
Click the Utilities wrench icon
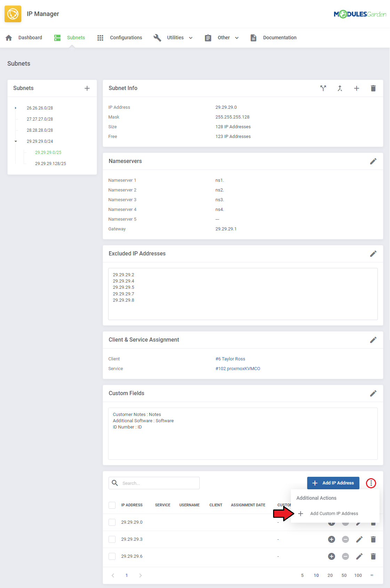(x=157, y=38)
